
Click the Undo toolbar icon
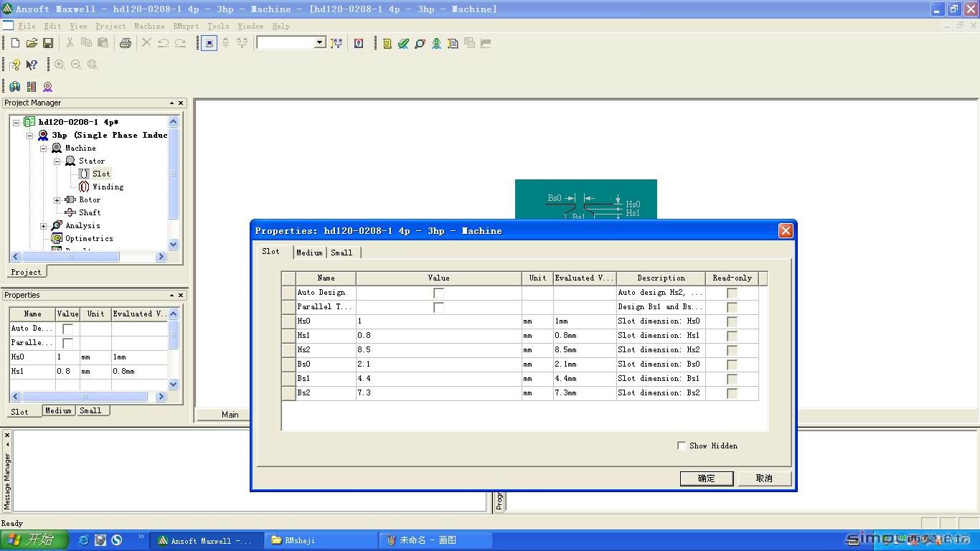(164, 43)
